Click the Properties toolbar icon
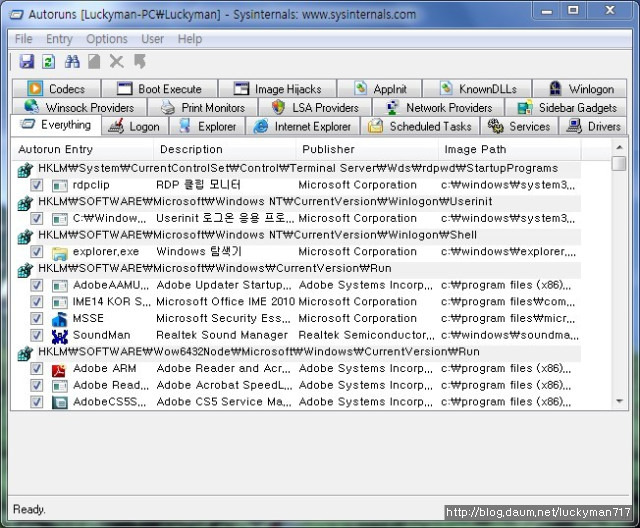Image resolution: width=640 pixels, height=528 pixels. tap(94, 62)
